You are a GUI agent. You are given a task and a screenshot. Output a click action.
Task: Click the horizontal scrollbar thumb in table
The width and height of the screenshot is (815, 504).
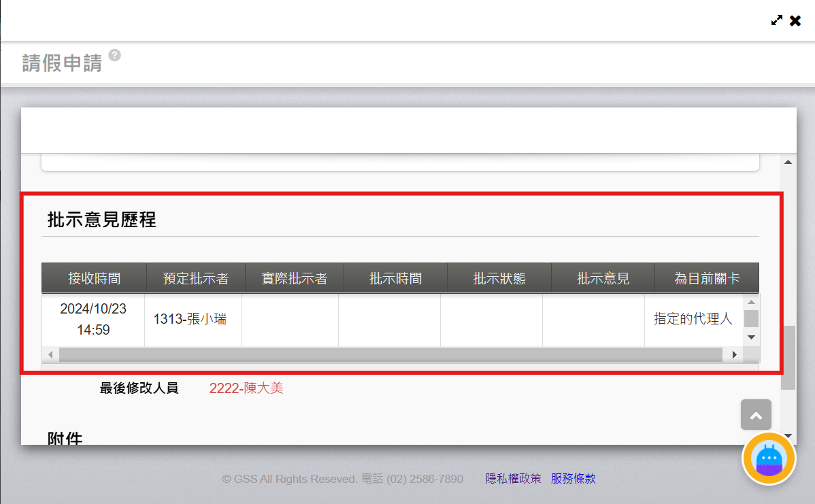click(x=390, y=354)
